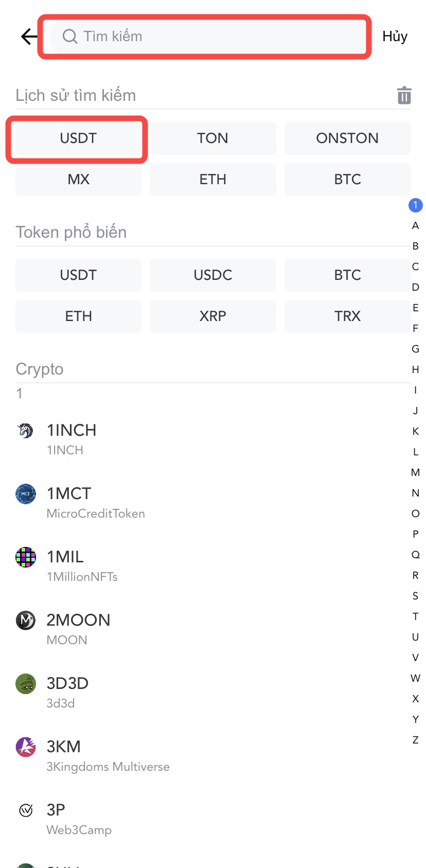Image resolution: width=426 pixels, height=868 pixels.
Task: Tap the 3P Web3Camp logo
Action: coord(25,810)
